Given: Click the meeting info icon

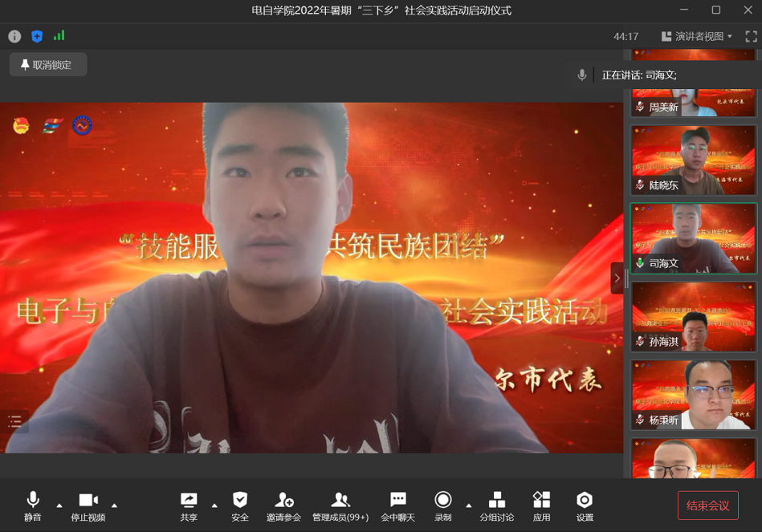Looking at the screenshot, I should [x=14, y=36].
